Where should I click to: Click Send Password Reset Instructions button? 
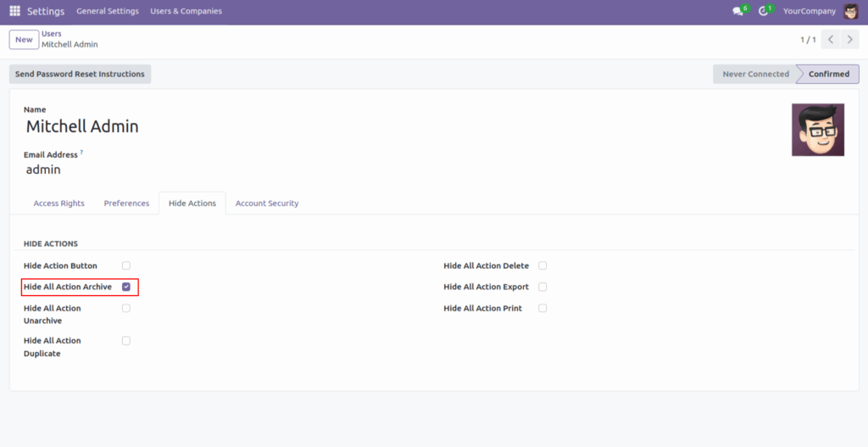80,74
